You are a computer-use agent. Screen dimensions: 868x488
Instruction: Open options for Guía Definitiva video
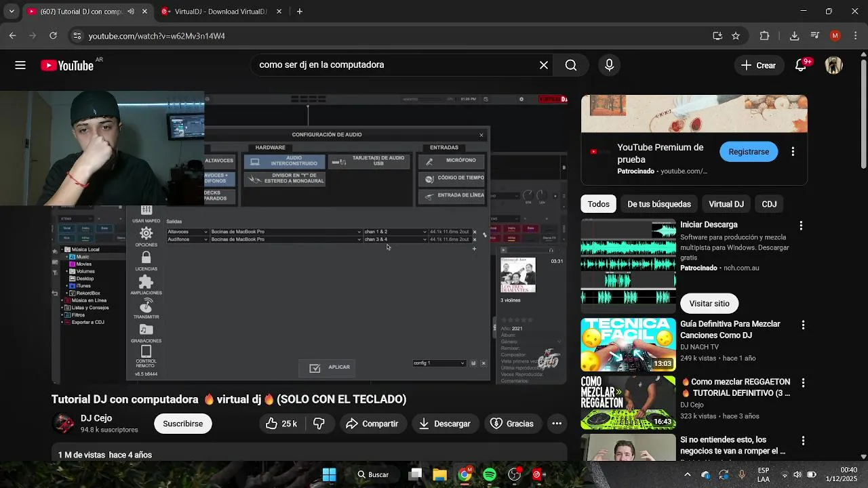coord(803,325)
